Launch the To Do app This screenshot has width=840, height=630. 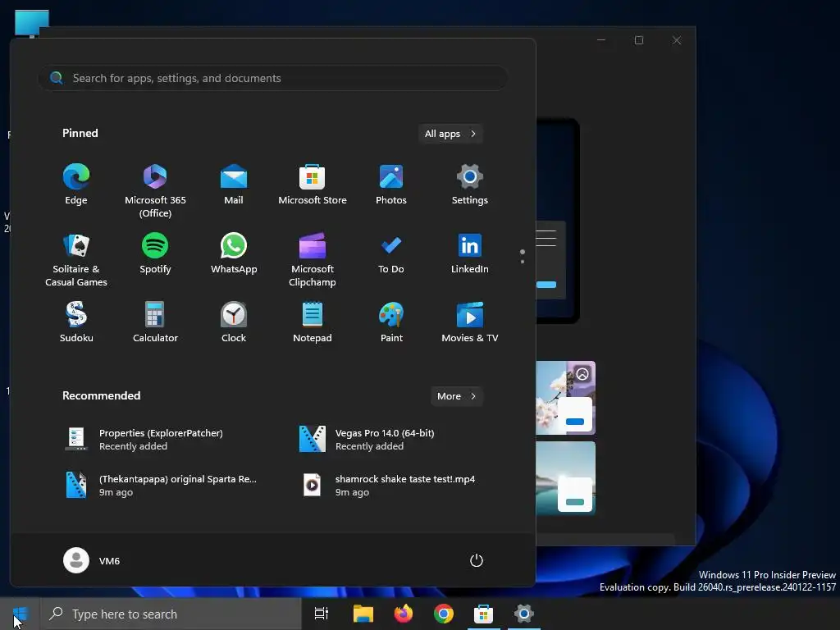[x=391, y=254]
